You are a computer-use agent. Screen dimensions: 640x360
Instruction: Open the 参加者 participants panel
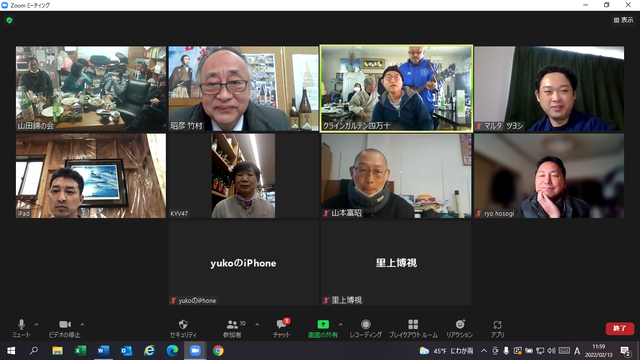click(x=233, y=328)
